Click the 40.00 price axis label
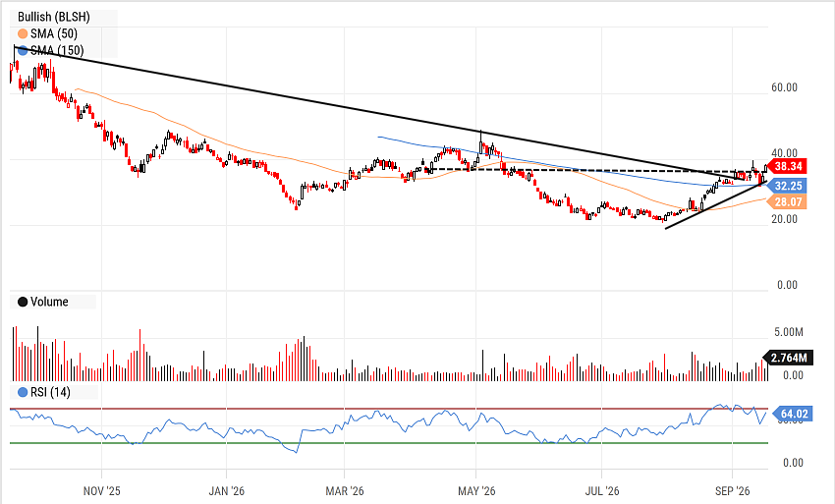Viewport: 835px width, 504px height. click(785, 153)
